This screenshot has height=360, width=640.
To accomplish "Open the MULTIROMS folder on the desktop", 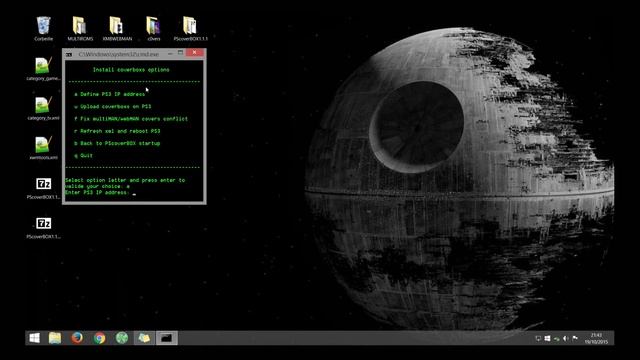I will pyautogui.click(x=80, y=28).
